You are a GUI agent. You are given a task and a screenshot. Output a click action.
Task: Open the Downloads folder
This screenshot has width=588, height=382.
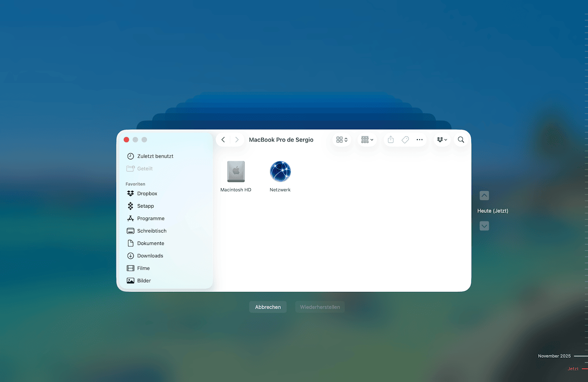click(150, 256)
